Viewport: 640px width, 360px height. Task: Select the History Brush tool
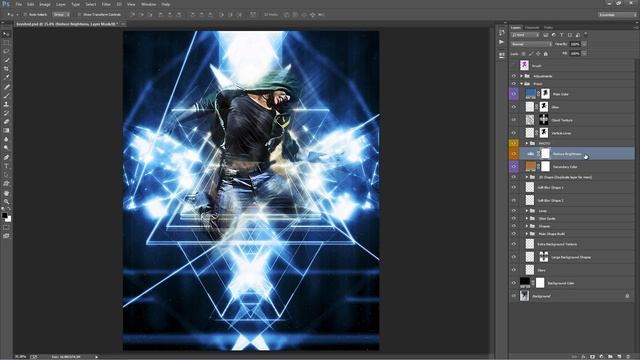click(6, 113)
